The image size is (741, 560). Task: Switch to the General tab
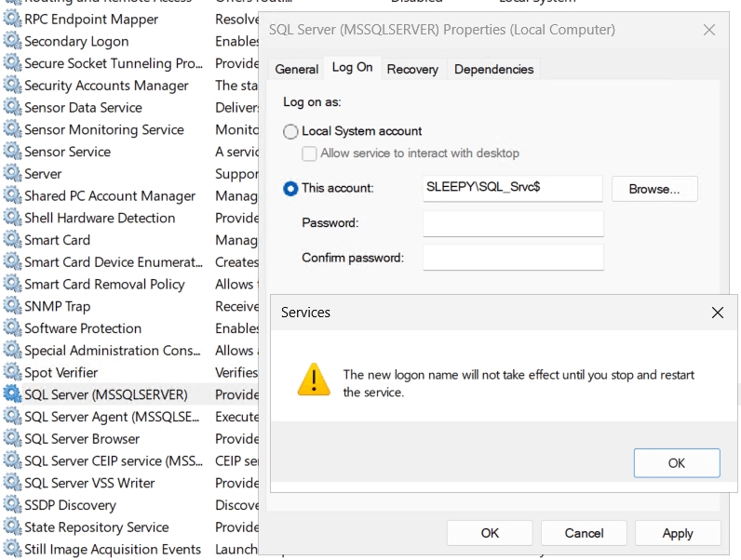pyautogui.click(x=297, y=69)
